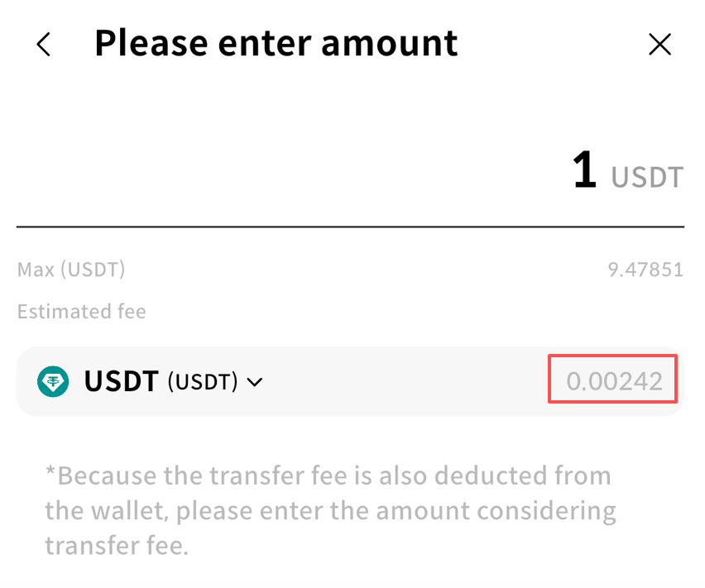Click the first line of the fee notice
The height and width of the screenshot is (588, 705).
[328, 476]
